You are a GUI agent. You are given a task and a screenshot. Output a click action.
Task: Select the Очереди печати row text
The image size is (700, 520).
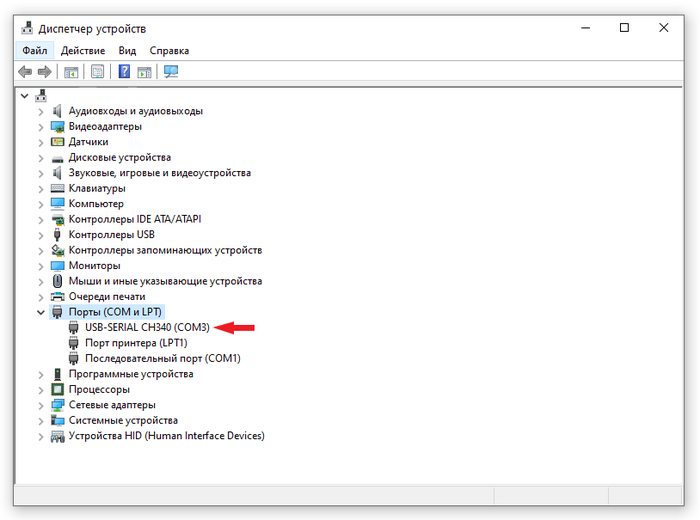point(107,296)
